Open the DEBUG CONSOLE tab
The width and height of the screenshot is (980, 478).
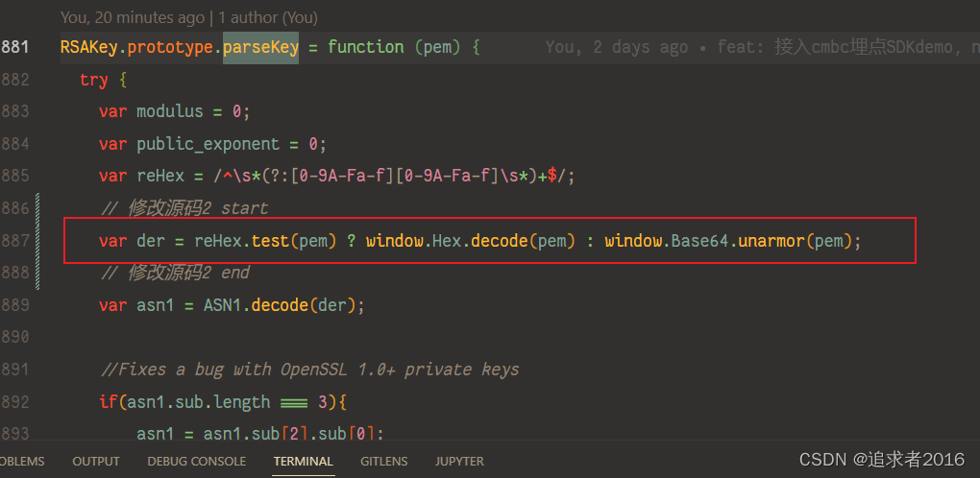196,462
